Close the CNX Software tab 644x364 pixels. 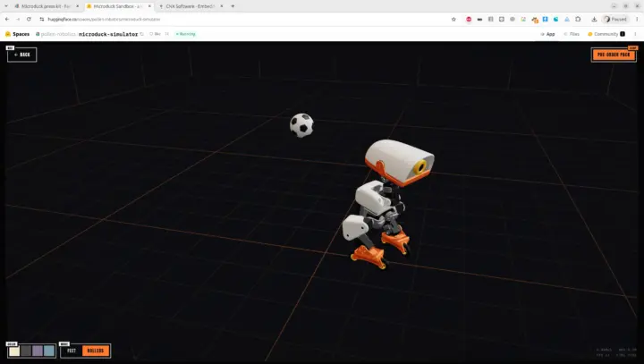(222, 6)
